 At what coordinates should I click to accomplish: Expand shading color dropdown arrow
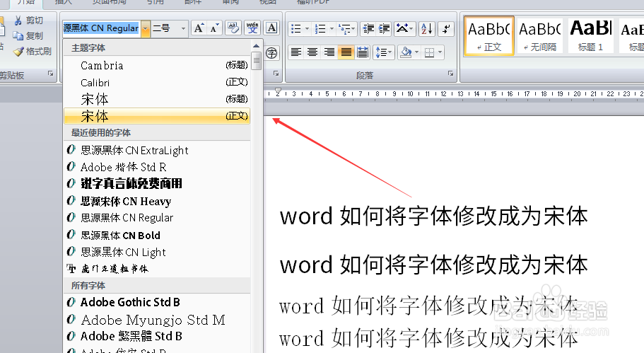[x=417, y=52]
